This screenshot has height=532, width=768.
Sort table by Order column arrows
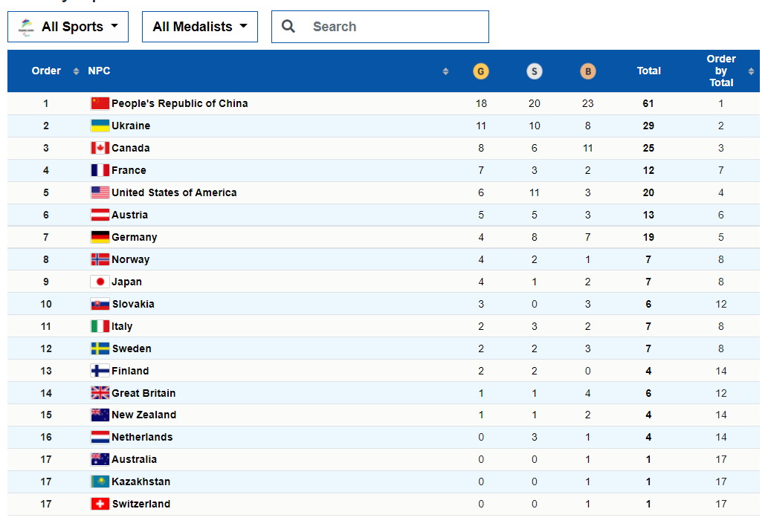point(76,71)
